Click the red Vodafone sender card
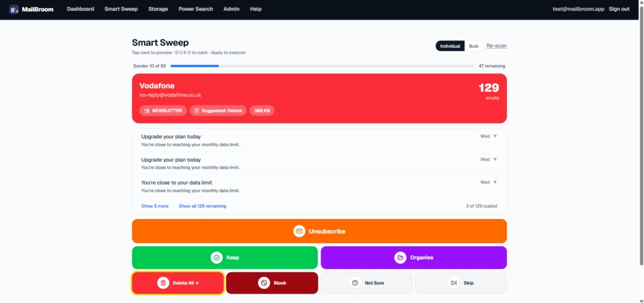Image resolution: width=644 pixels, height=303 pixels. [319, 98]
